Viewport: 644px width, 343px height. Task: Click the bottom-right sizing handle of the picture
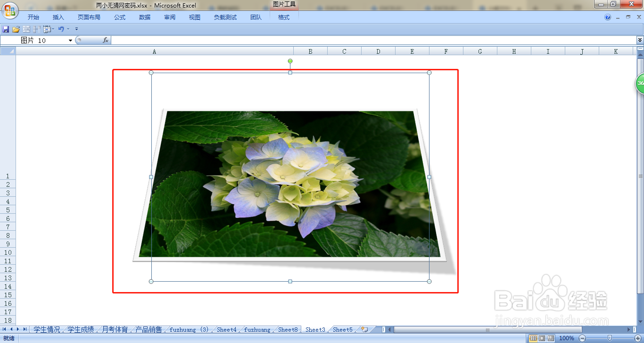[x=429, y=282]
